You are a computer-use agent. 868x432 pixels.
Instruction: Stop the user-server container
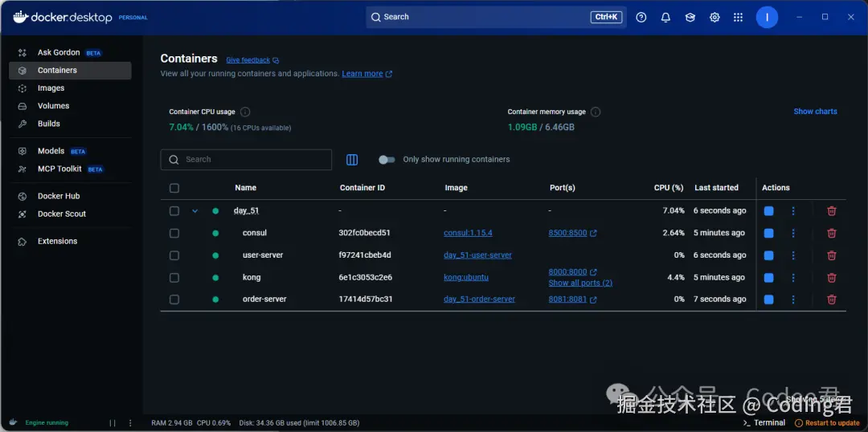(768, 255)
